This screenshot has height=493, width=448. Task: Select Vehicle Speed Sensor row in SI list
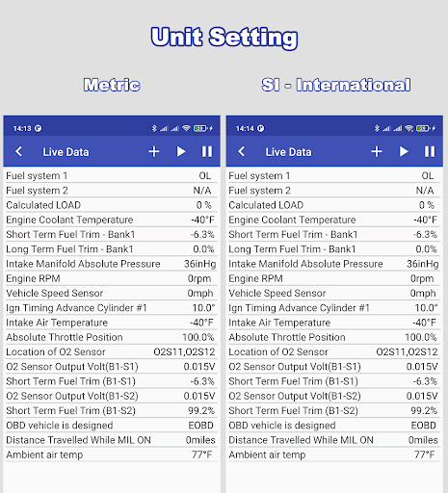(334, 293)
